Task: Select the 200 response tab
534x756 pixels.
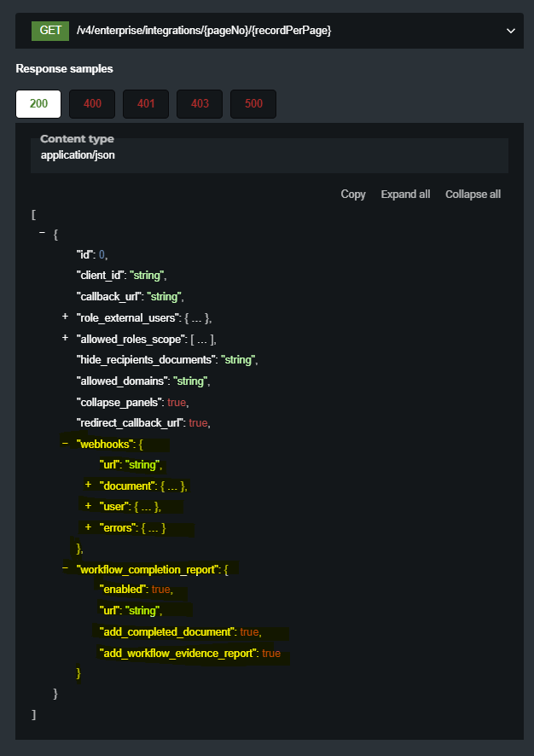Action: tap(38, 104)
